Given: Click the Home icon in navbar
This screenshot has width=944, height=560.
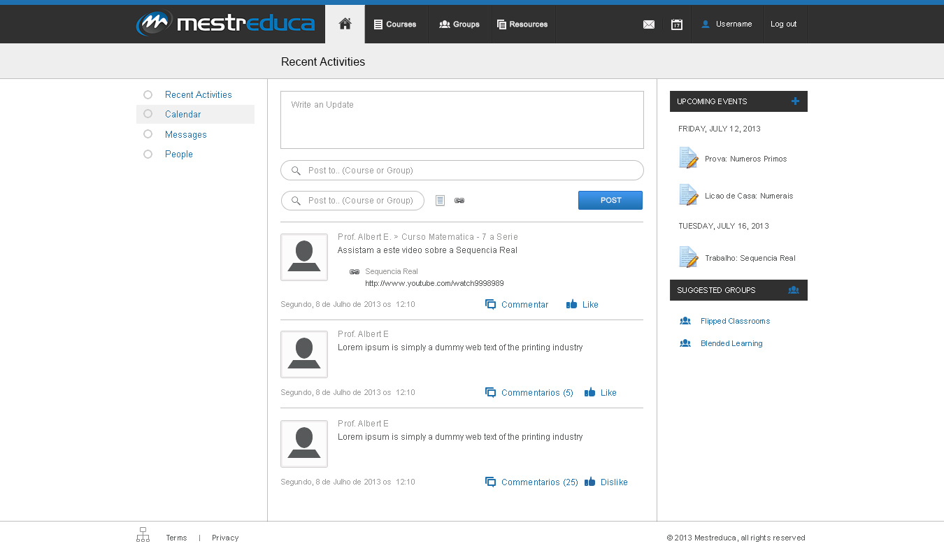Looking at the screenshot, I should tap(345, 24).
